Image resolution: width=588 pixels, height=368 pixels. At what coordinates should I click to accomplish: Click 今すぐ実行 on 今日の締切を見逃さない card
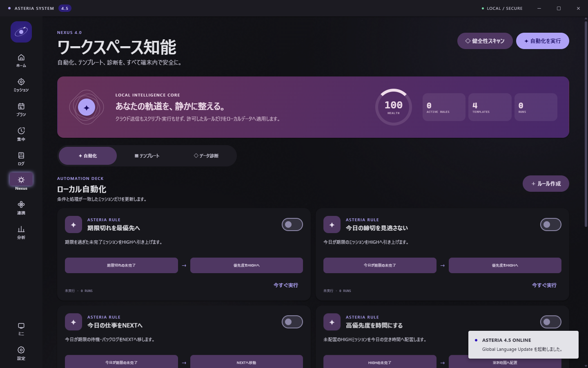click(x=544, y=285)
